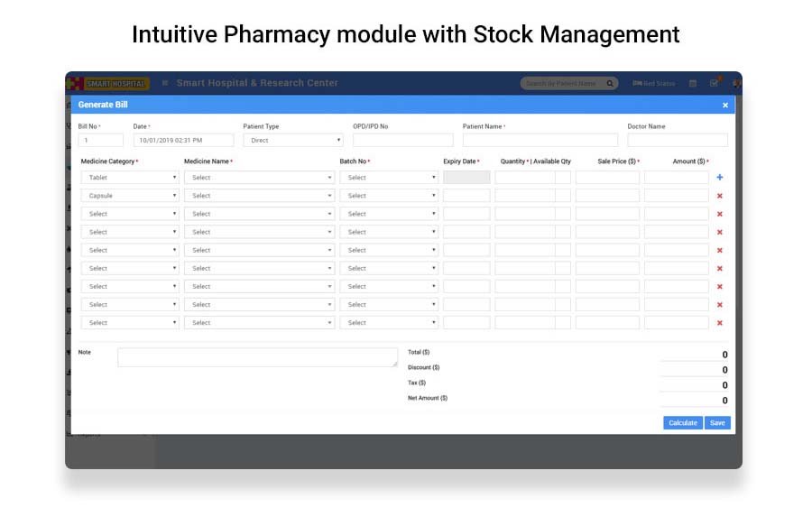Click the Note text area

click(x=257, y=357)
